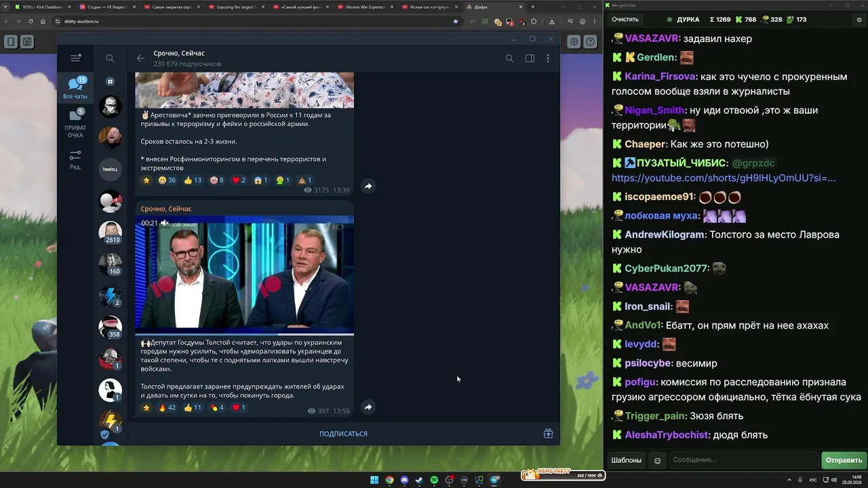The height and width of the screenshot is (488, 868).
Task: Toggle the thumbs-up reaction with count 11
Action: [193, 407]
